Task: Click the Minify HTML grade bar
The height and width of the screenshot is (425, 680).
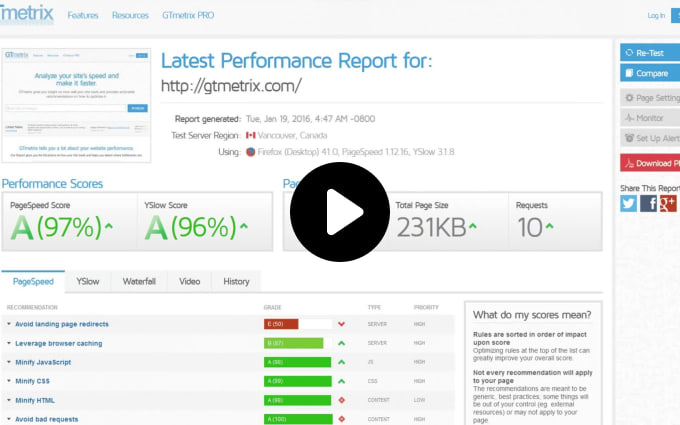Action: point(298,400)
